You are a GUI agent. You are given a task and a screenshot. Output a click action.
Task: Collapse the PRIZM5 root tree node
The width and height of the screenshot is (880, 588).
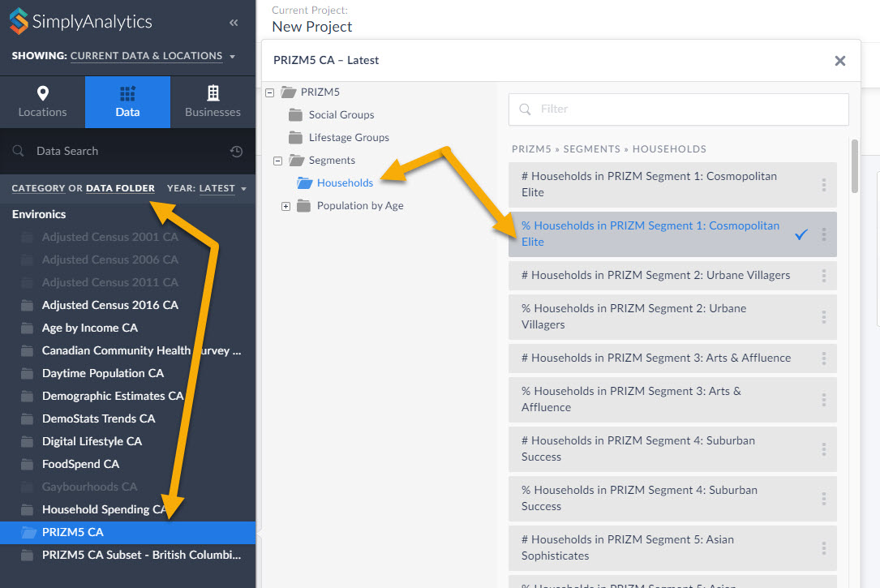(270, 92)
